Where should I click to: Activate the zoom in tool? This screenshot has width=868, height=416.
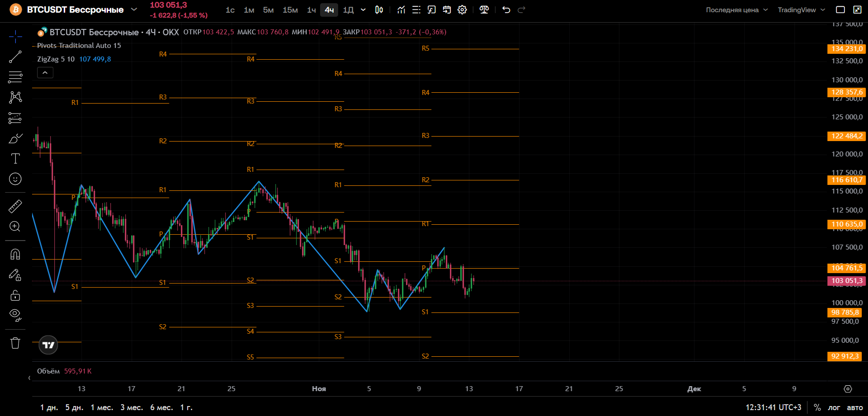pyautogui.click(x=15, y=226)
